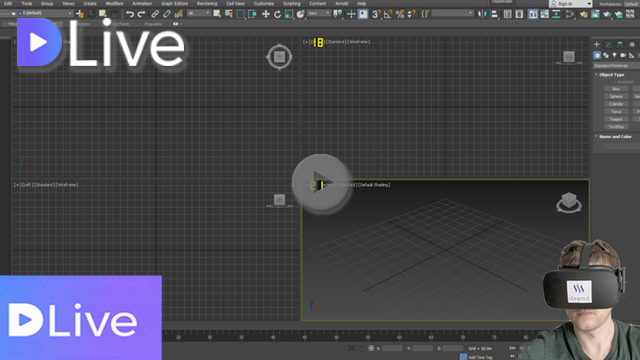Select the Cameras category icon

coord(623,55)
